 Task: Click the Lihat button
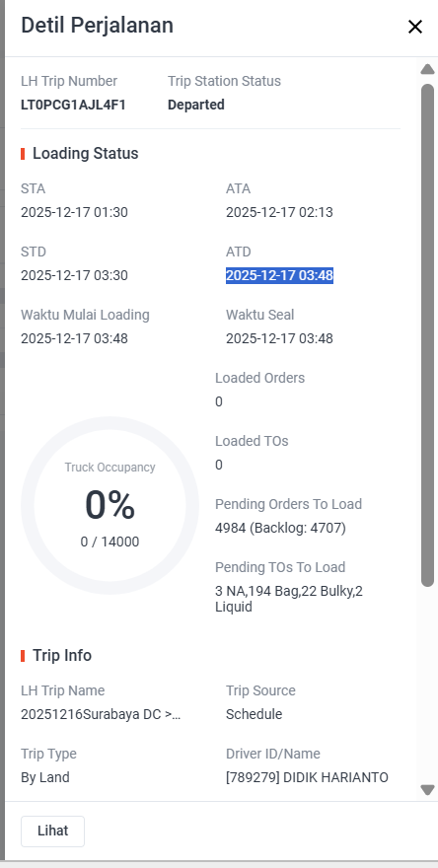pos(52,831)
